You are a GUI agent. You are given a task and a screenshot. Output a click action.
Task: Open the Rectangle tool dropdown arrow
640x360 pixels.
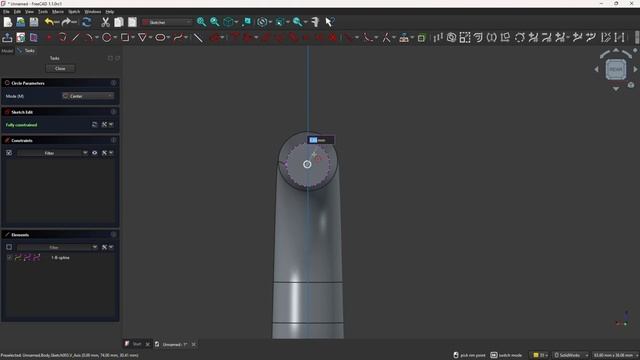pyautogui.click(x=133, y=38)
